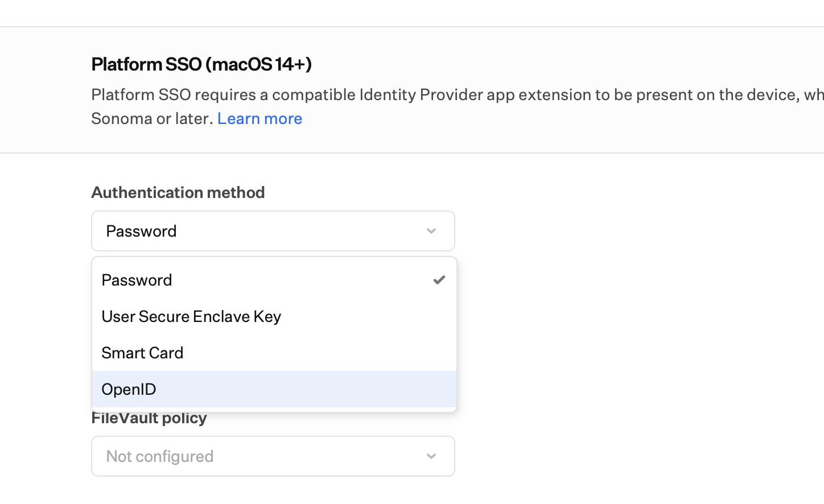Choose User Secure Enclave Key option
824x504 pixels.
point(274,316)
